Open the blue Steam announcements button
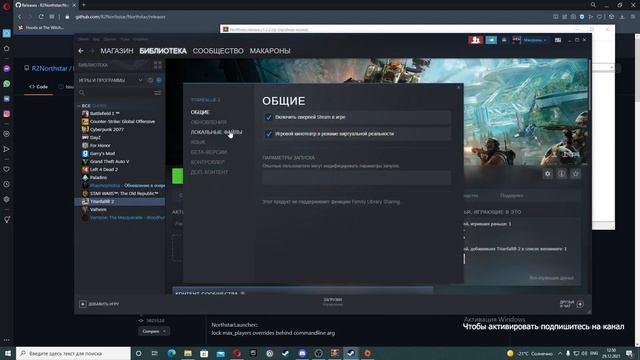 point(491,40)
